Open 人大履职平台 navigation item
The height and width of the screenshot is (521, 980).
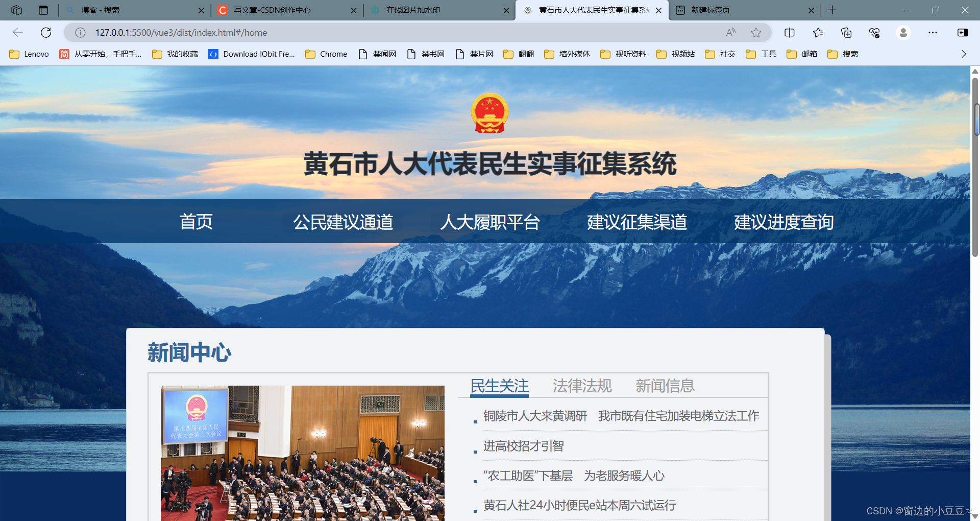[x=490, y=222]
